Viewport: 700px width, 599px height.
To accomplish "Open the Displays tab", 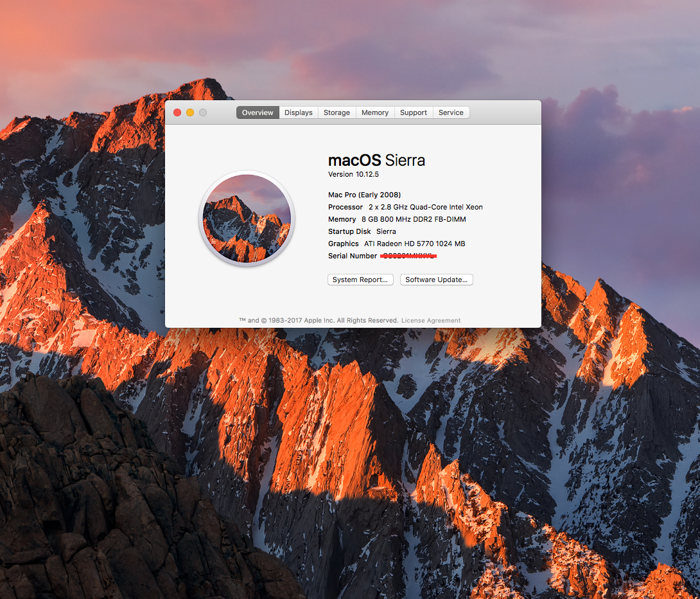I will click(298, 112).
